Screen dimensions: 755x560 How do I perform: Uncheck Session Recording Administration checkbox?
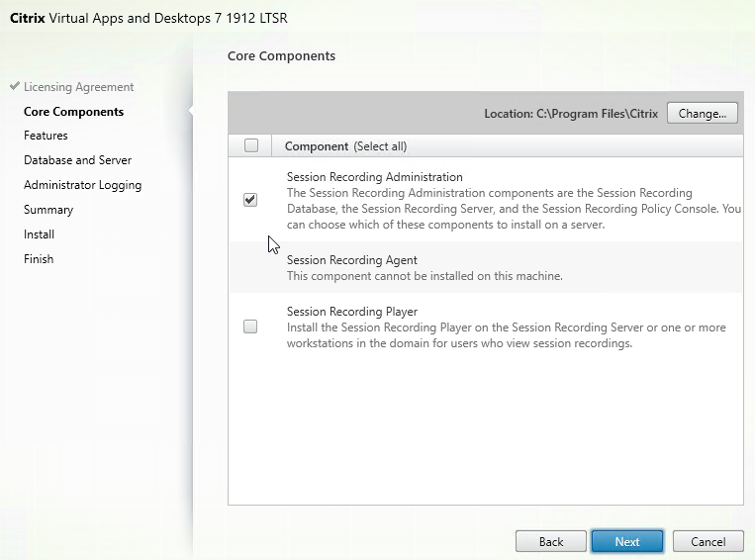click(x=250, y=200)
